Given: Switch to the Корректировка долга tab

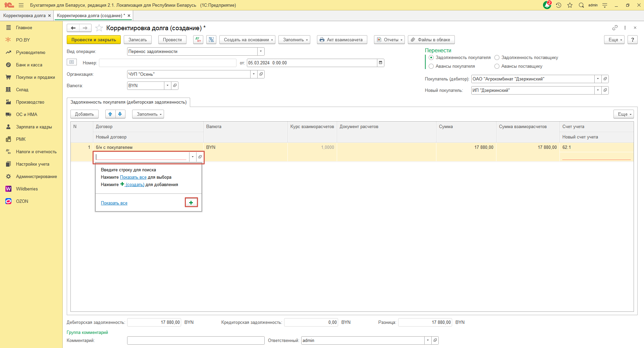Looking at the screenshot, I should pos(24,15).
